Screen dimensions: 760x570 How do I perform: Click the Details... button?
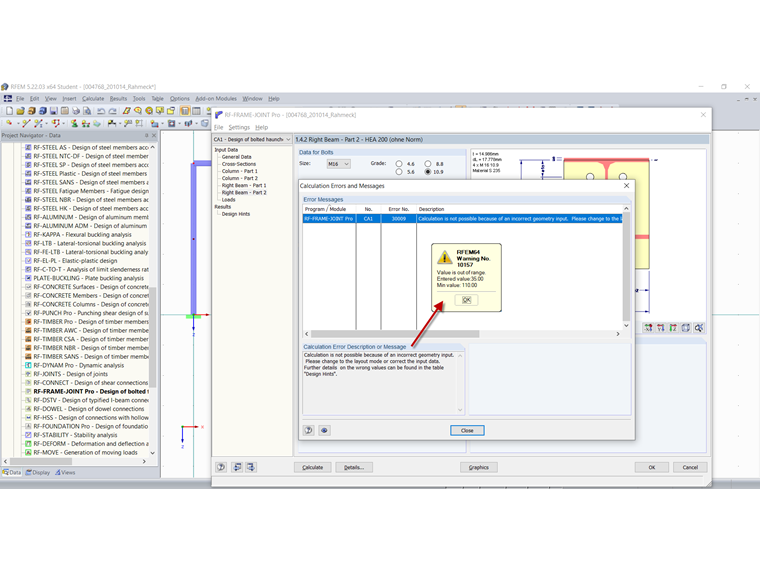(x=354, y=467)
